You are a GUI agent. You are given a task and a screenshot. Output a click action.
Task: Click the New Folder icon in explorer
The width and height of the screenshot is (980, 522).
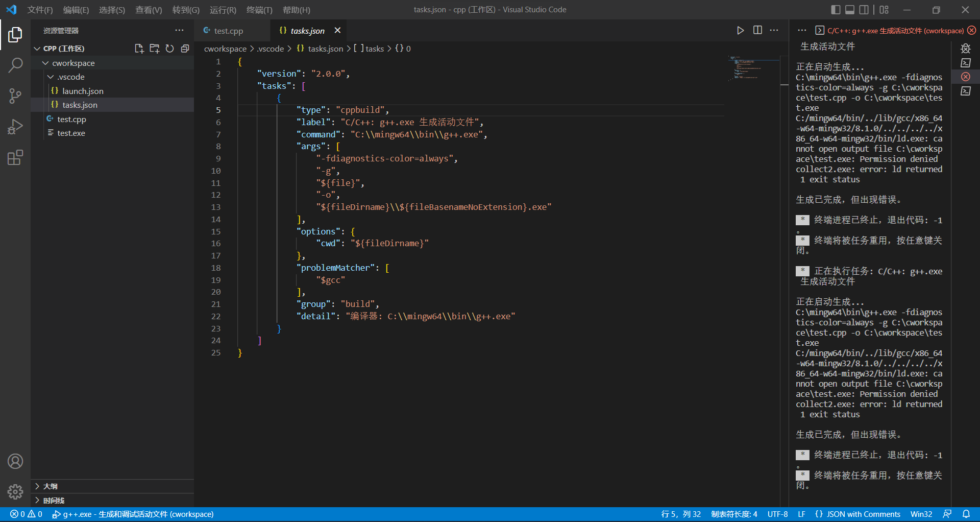pyautogui.click(x=154, y=49)
